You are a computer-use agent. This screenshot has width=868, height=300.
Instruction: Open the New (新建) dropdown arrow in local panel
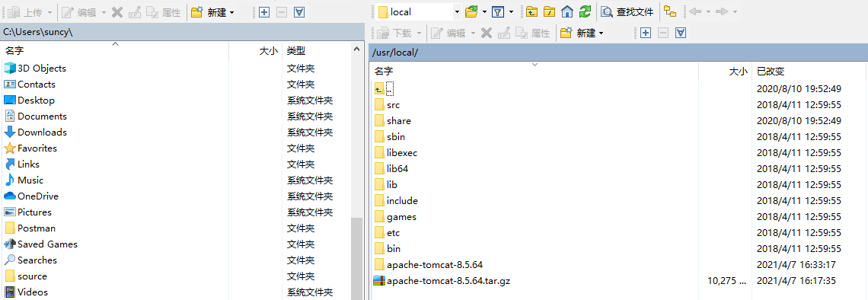pos(231,12)
